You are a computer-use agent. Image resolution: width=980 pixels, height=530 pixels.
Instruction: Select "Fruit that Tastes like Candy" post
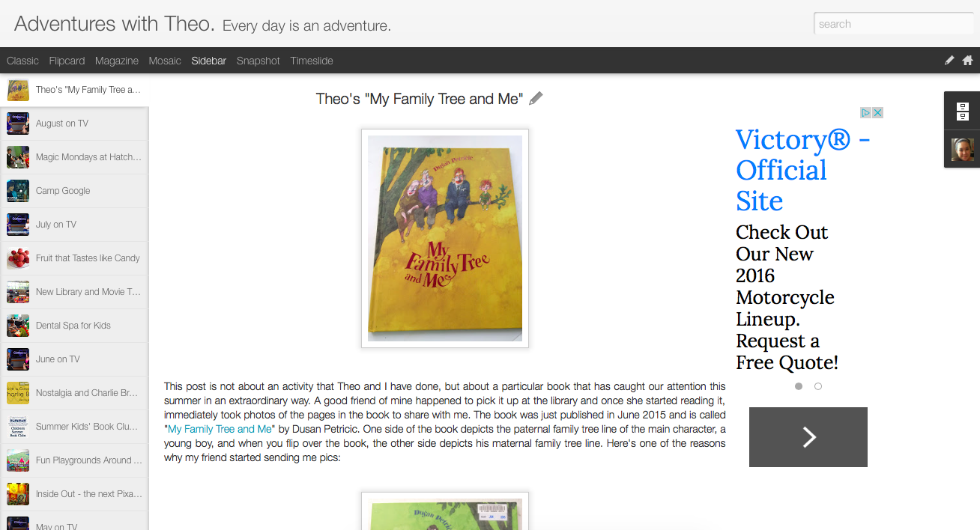click(x=88, y=258)
